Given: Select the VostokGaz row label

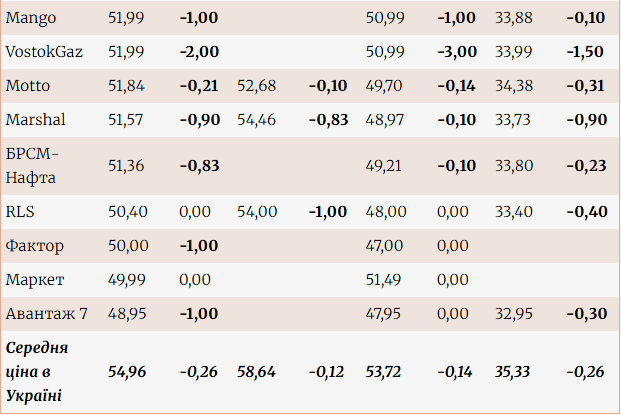Looking at the screenshot, I should click(x=43, y=51).
